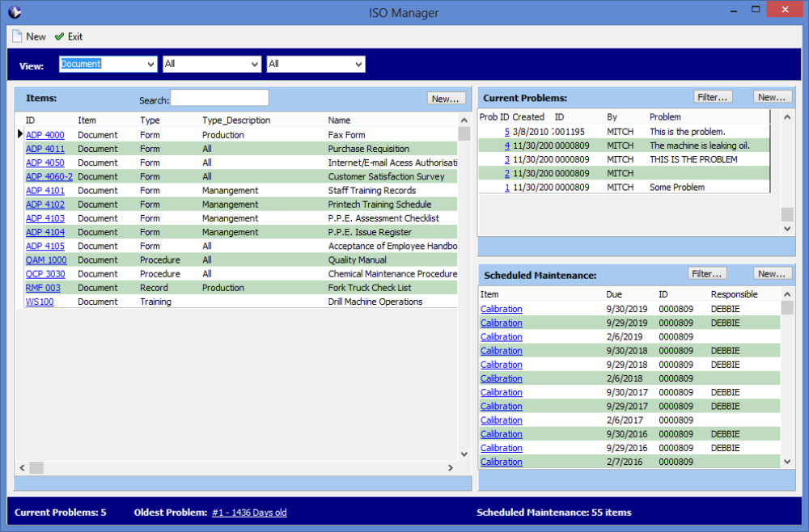The height and width of the screenshot is (532, 809).
Task: Click the Type column header in Items
Action: tap(150, 120)
